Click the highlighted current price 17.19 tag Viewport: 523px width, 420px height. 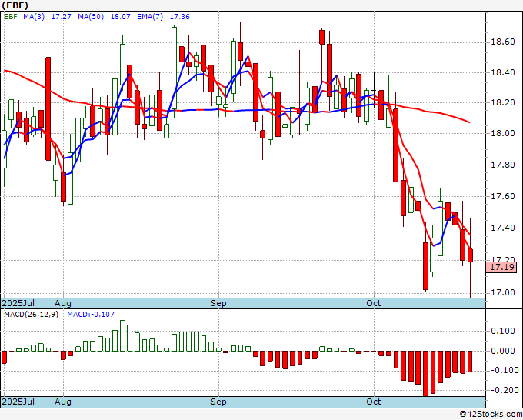click(x=501, y=267)
